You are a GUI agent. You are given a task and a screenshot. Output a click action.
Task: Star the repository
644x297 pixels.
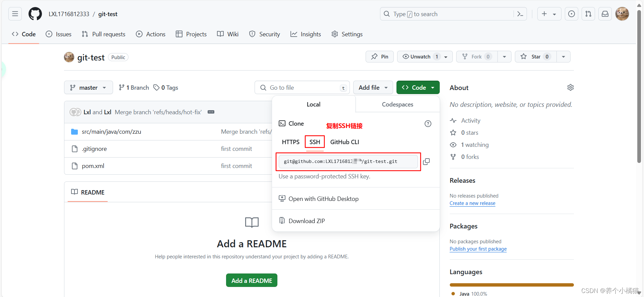pyautogui.click(x=536, y=56)
